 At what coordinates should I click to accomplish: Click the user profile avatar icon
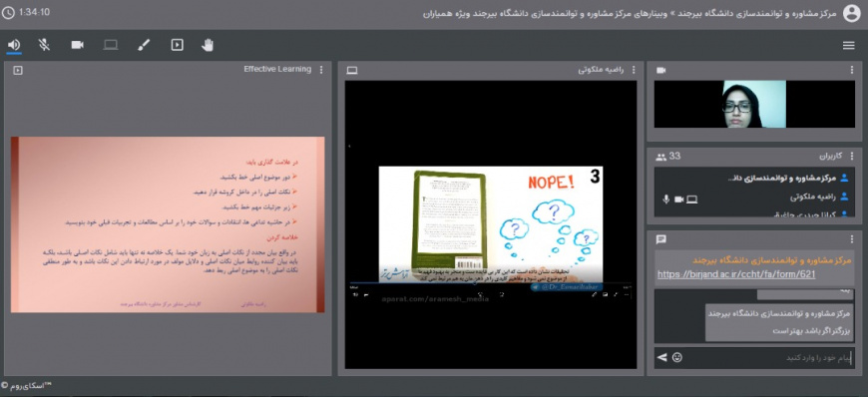tap(851, 13)
